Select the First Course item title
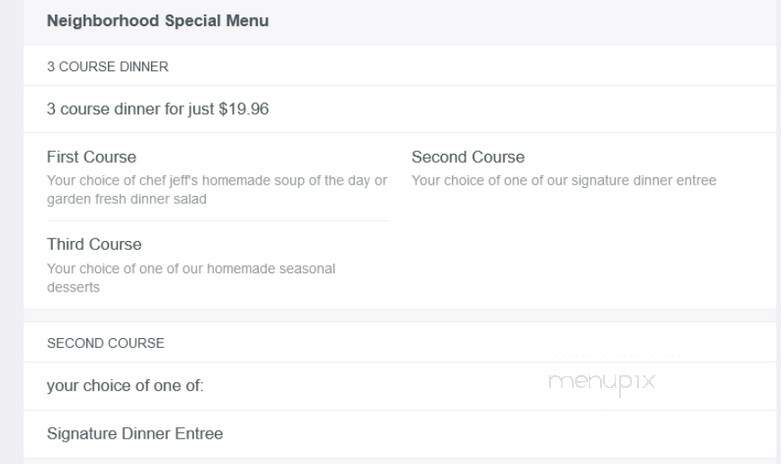Screen dimensions: 781x464 pos(92,157)
